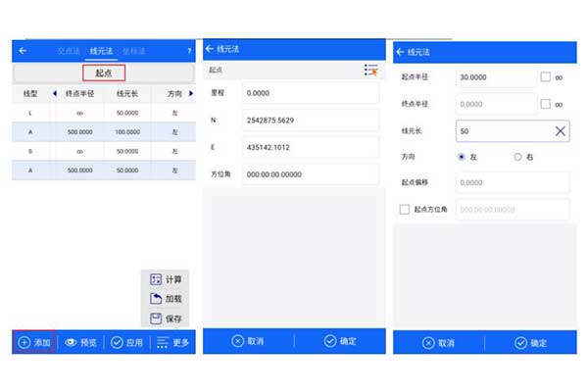The image size is (588, 392).
Task: Enable infinity checkbox for 终点半径
Action: [x=545, y=104]
